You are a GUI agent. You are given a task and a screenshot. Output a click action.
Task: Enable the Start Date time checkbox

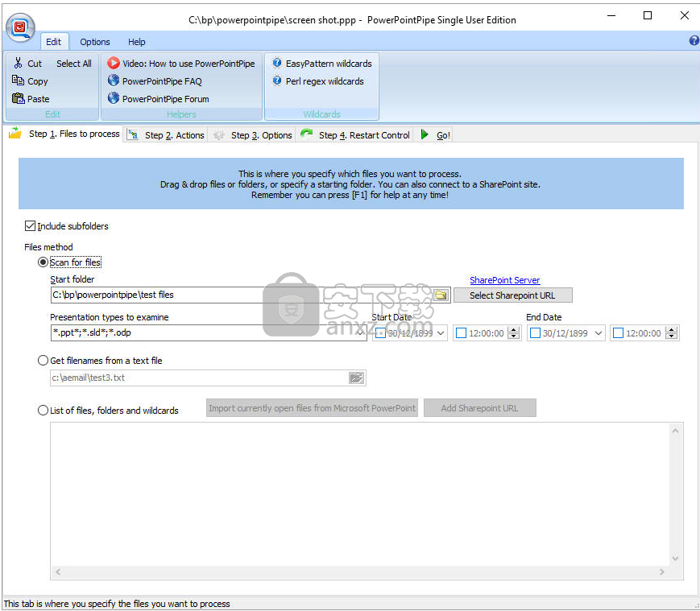[x=461, y=333]
